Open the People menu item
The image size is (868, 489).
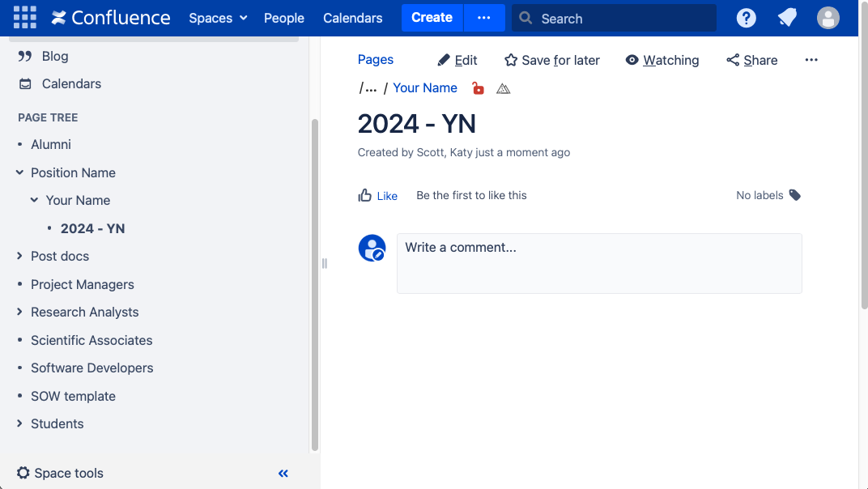tap(284, 18)
